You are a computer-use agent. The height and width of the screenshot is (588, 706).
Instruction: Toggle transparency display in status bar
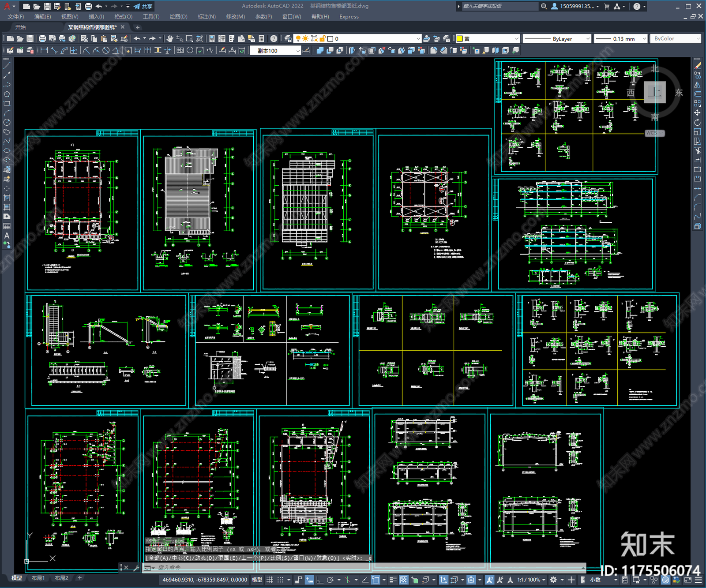click(404, 580)
